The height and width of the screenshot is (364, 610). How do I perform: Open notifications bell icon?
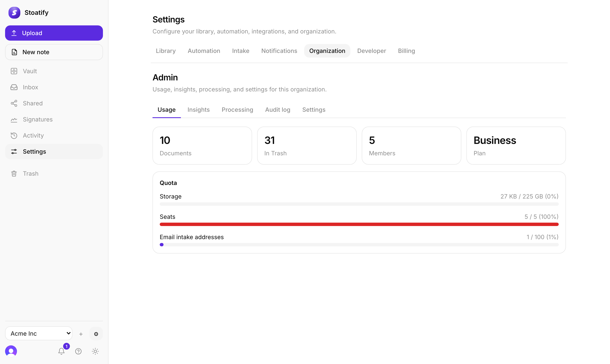[61, 351]
